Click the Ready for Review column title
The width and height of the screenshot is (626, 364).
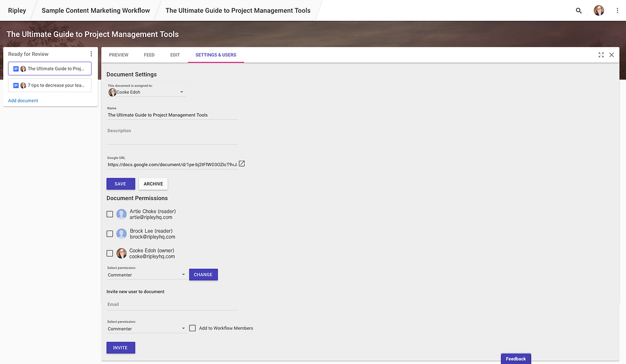click(28, 54)
